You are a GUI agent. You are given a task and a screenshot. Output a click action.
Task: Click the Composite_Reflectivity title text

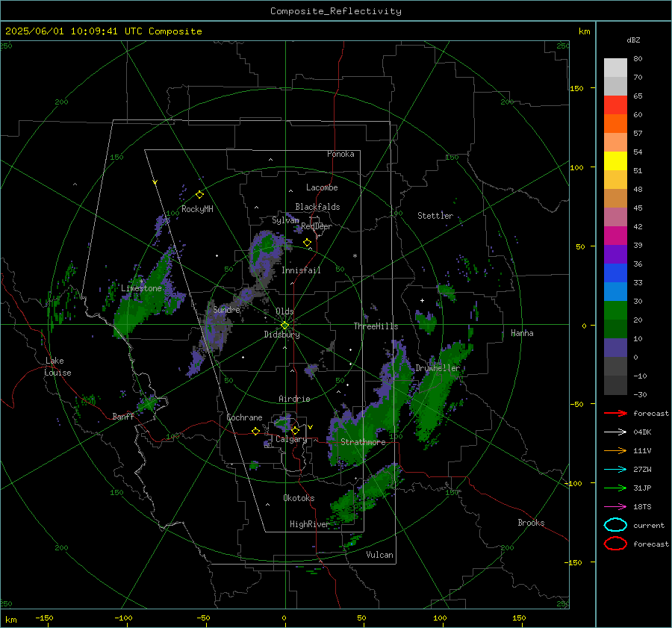coord(336,11)
